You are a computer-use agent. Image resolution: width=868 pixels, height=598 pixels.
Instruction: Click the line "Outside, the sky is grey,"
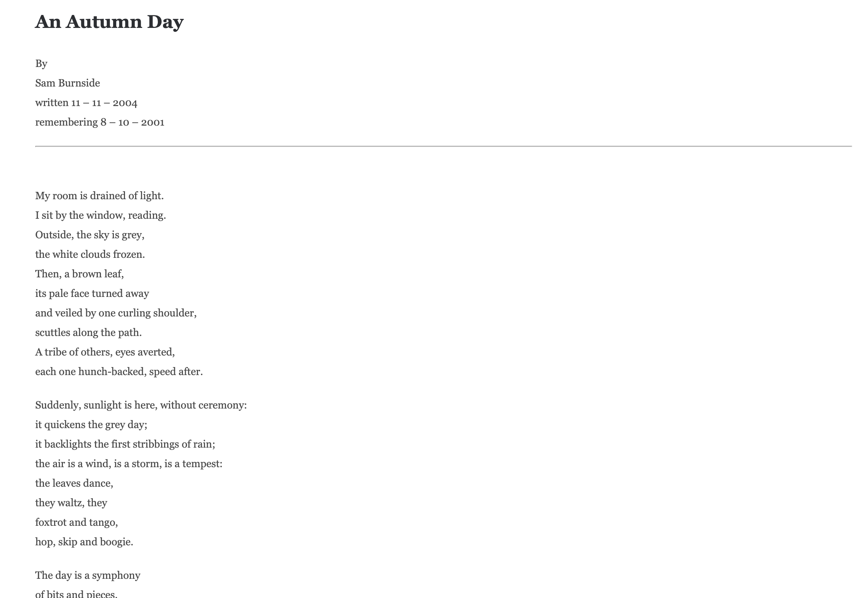click(90, 234)
